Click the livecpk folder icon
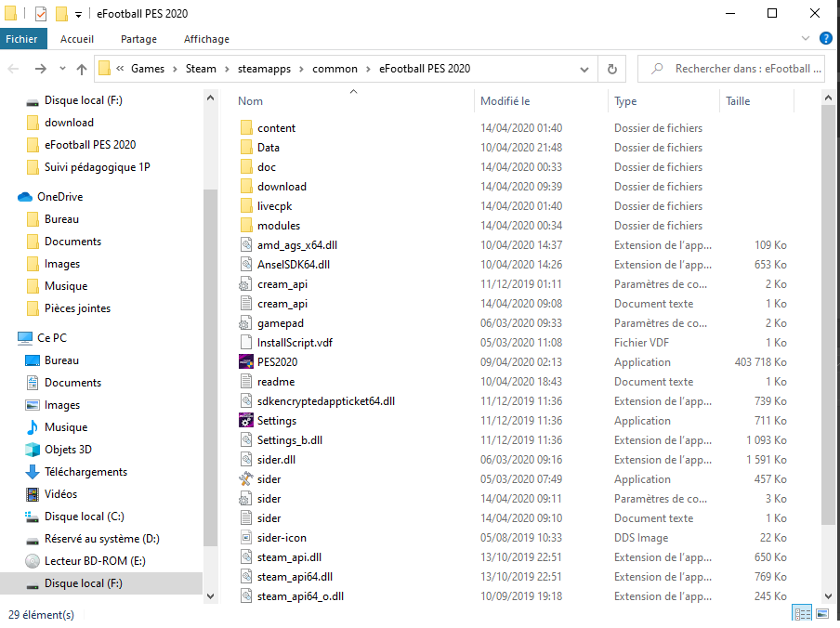Image resolution: width=840 pixels, height=628 pixels. coord(246,205)
